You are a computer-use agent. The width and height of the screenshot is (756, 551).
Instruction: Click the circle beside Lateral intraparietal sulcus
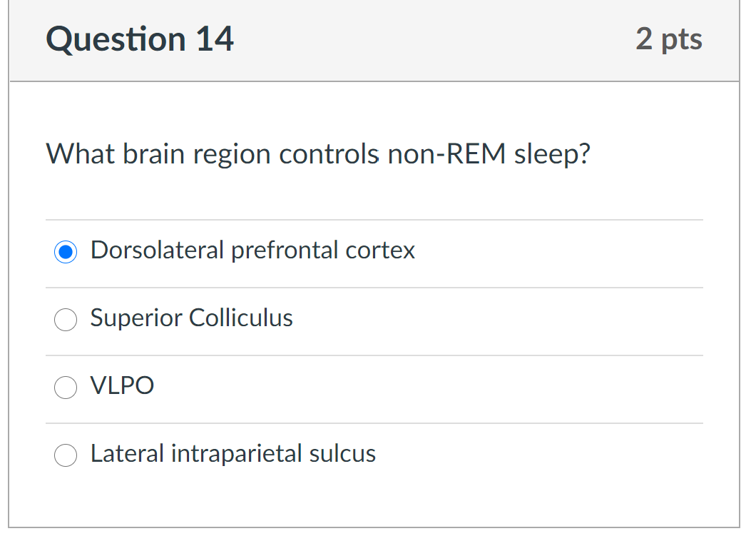tap(66, 455)
